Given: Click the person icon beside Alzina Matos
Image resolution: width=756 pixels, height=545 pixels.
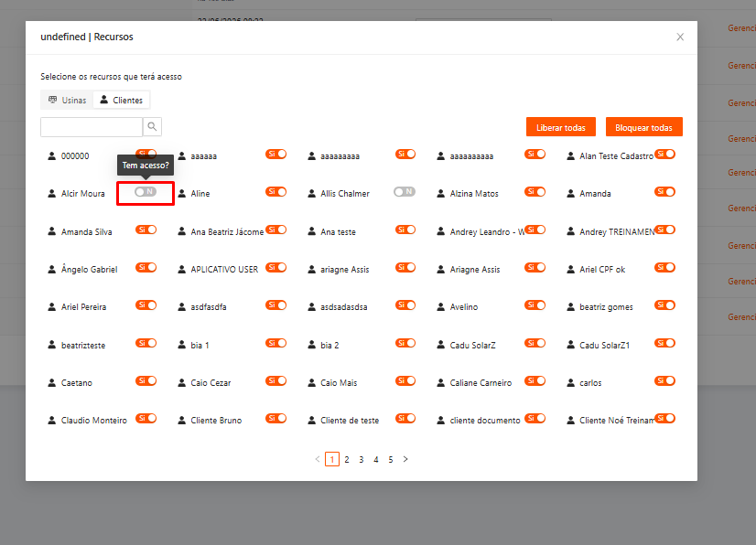Looking at the screenshot, I should (x=440, y=194).
